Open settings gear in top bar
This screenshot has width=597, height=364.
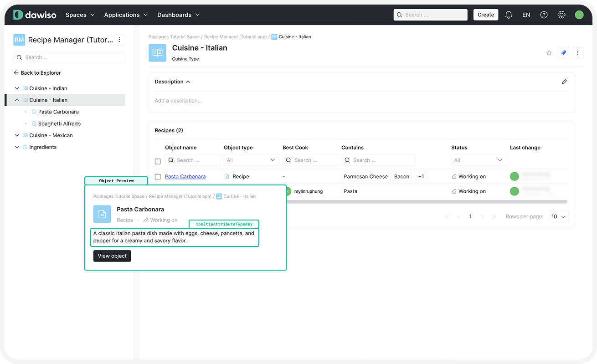pos(561,15)
